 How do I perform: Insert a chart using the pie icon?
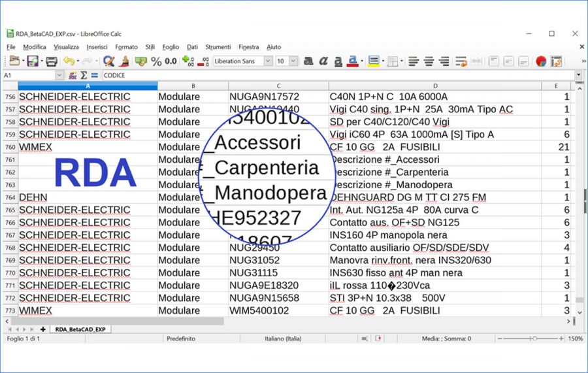(541, 61)
